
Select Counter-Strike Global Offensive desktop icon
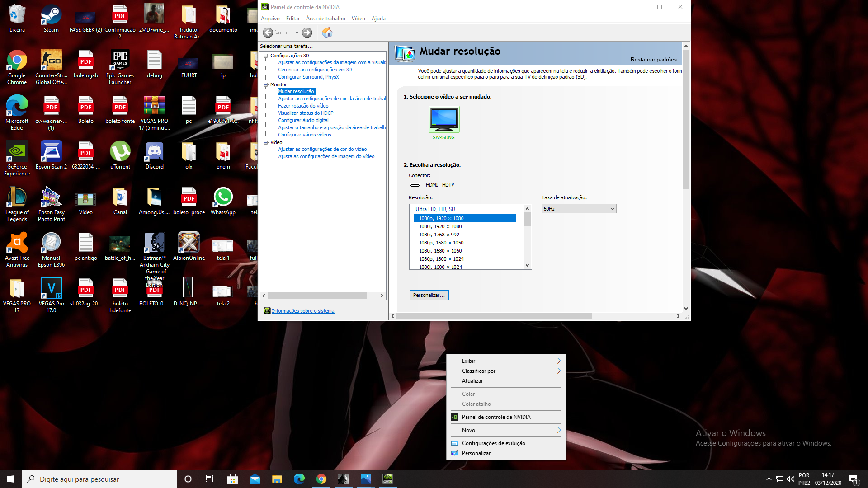click(51, 67)
